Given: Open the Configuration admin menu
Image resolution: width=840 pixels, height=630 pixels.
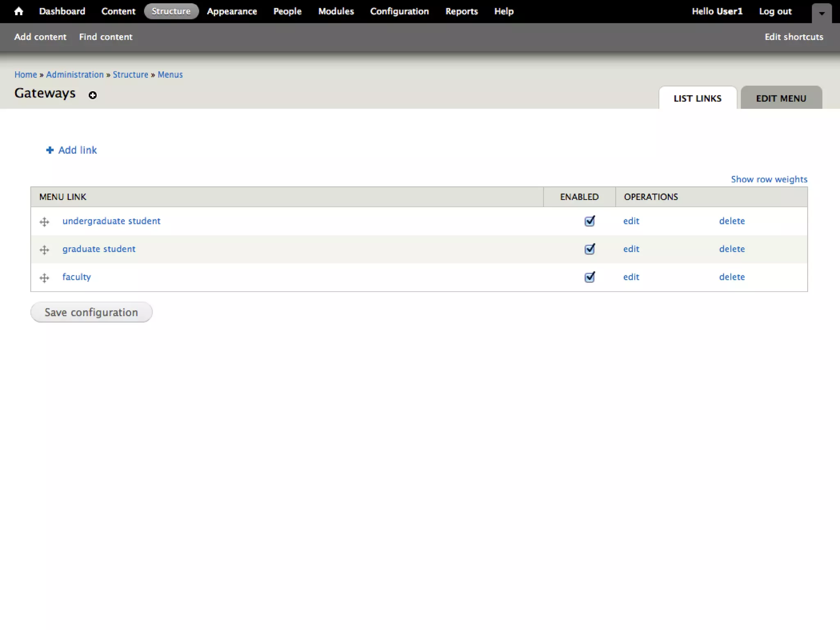Looking at the screenshot, I should [x=399, y=11].
